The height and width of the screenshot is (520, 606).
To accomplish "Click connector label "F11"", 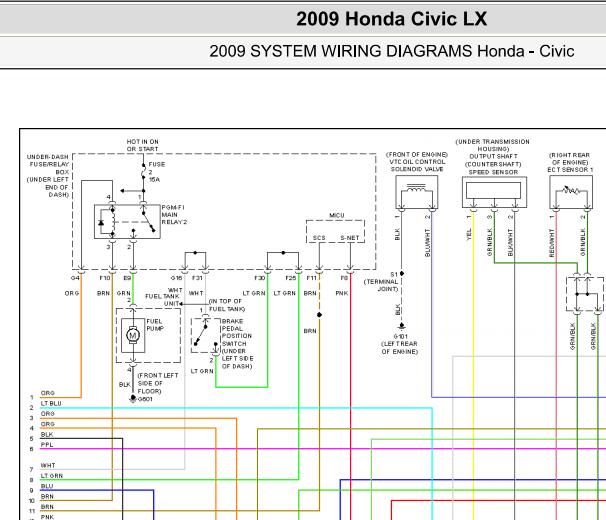I will 312,278.
